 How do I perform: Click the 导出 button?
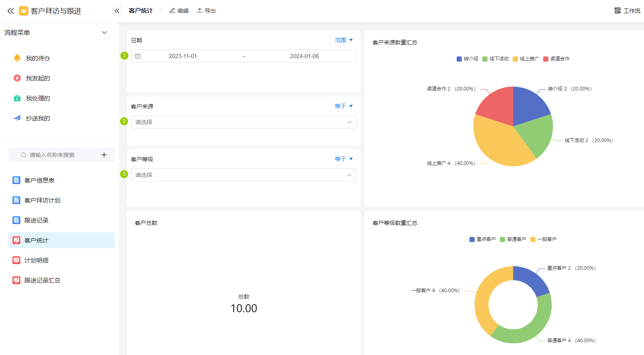(x=206, y=11)
